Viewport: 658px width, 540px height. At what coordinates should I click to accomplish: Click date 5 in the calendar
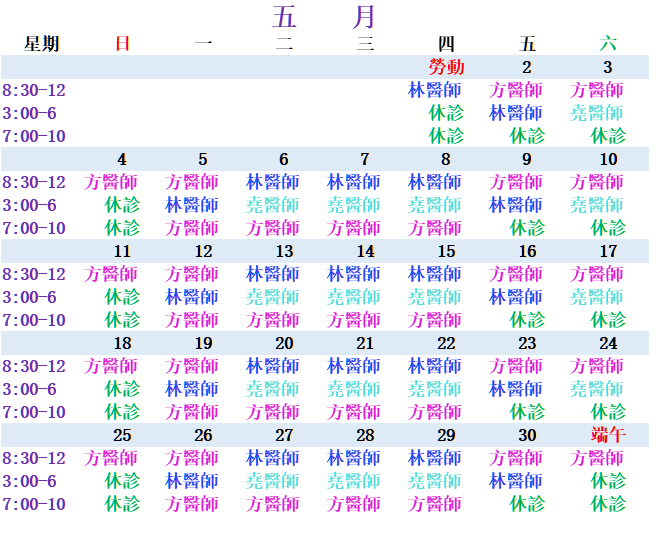pos(203,159)
